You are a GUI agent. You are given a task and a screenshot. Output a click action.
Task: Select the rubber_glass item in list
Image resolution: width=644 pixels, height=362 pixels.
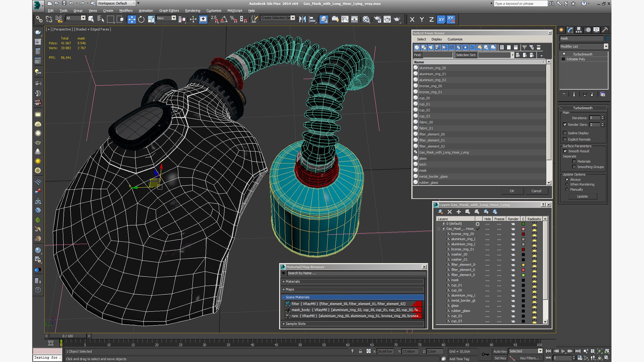(x=428, y=182)
